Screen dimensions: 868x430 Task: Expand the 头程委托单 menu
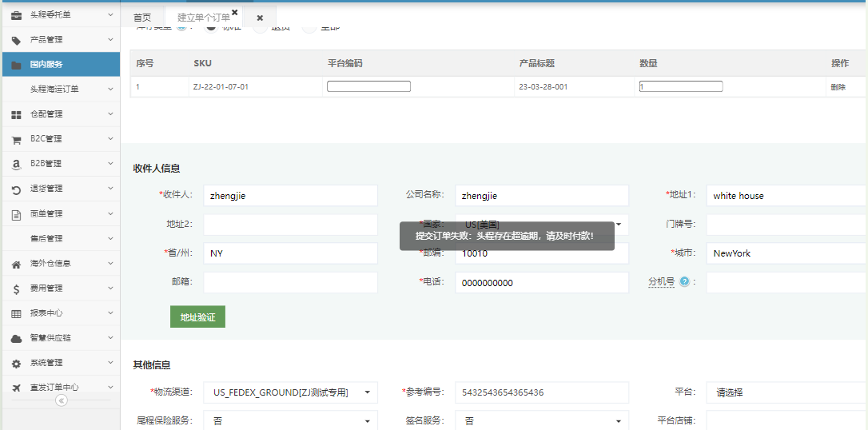[111, 15]
